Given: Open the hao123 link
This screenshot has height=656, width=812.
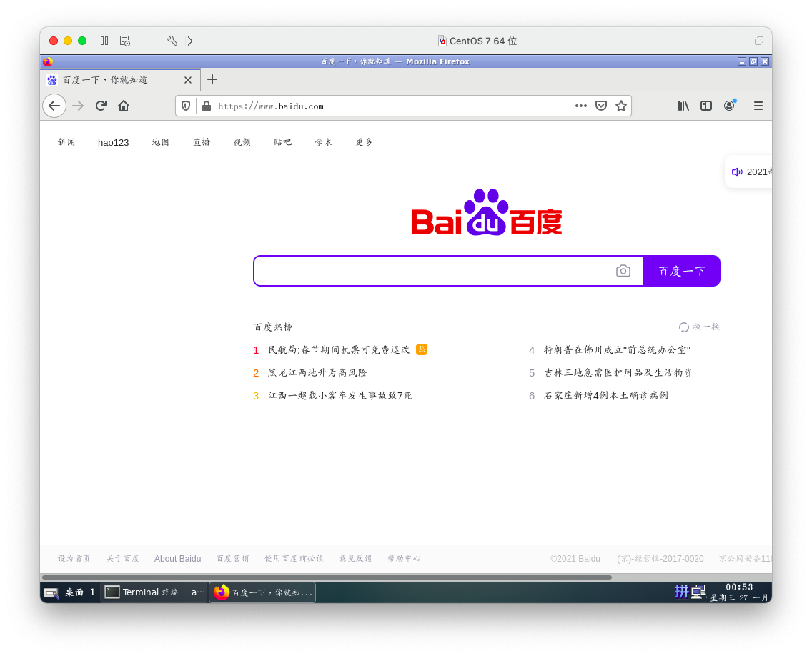Looking at the screenshot, I should tap(114, 142).
